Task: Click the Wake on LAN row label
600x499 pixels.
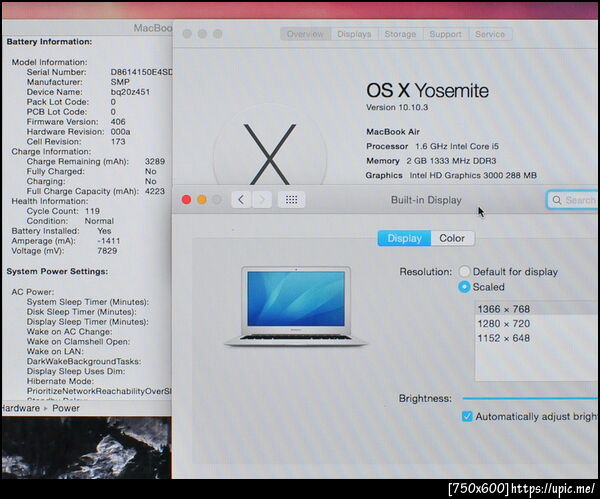Action: pyautogui.click(x=55, y=351)
